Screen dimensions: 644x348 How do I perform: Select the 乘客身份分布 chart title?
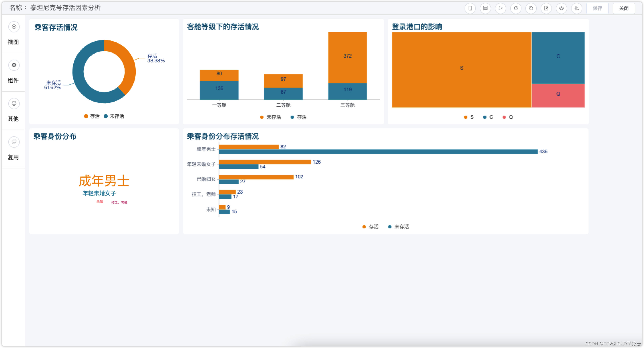point(55,136)
